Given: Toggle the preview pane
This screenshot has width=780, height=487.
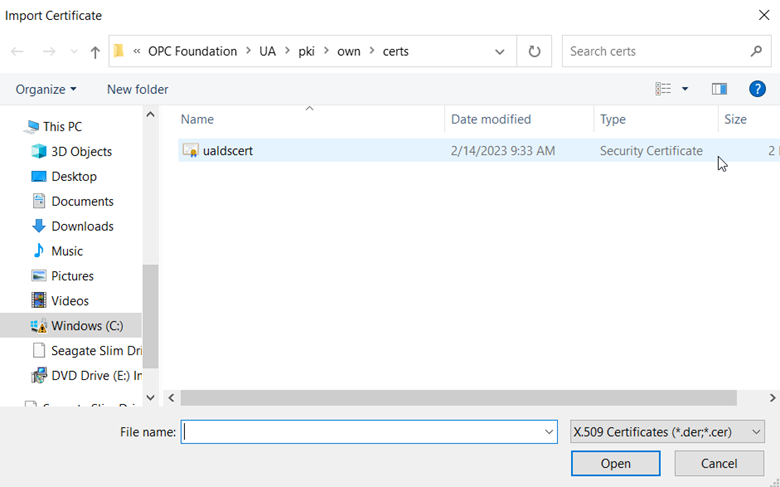Looking at the screenshot, I should point(719,89).
